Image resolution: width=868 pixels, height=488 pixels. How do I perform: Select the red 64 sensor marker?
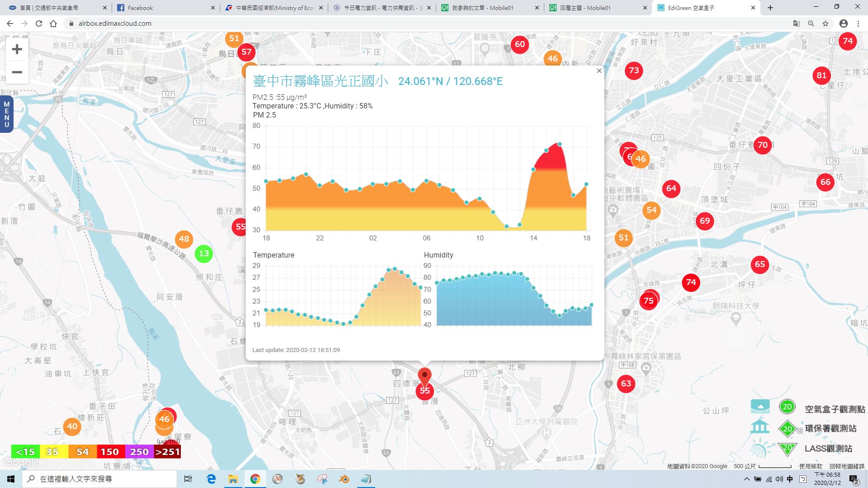coord(671,188)
